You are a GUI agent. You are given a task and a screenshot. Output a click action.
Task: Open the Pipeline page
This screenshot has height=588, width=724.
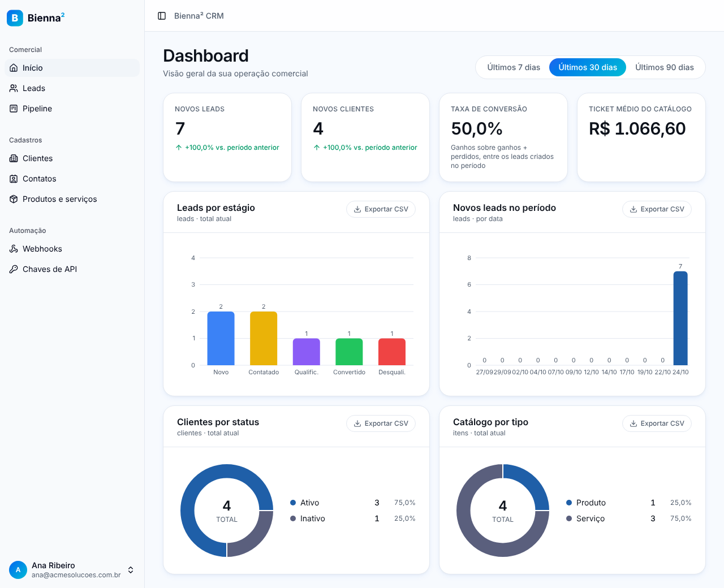[x=72, y=109]
